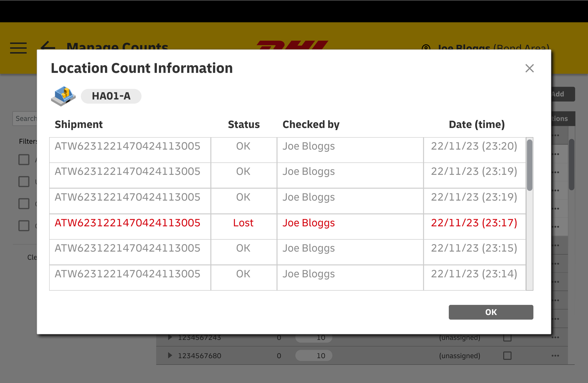Image resolution: width=588 pixels, height=383 pixels.
Task: Toggle the first filter checkbox
Action: coord(24,160)
